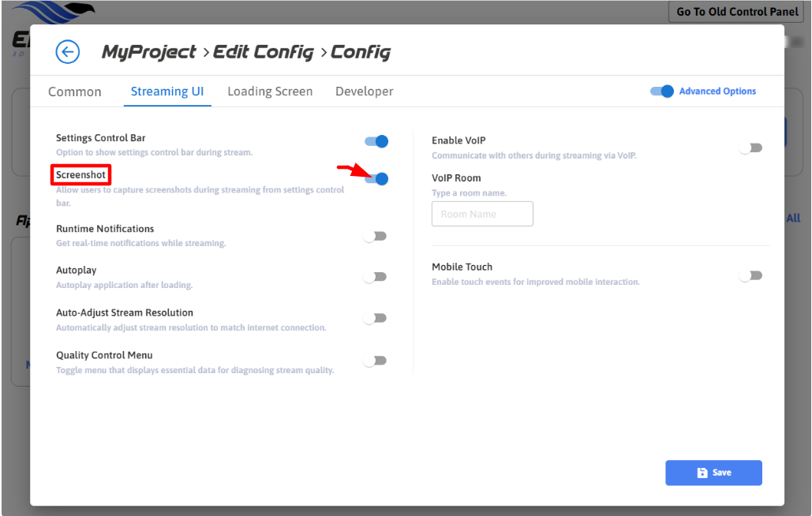Turn on the Mobile Touch toggle
Image resolution: width=812 pixels, height=516 pixels.
[750, 275]
